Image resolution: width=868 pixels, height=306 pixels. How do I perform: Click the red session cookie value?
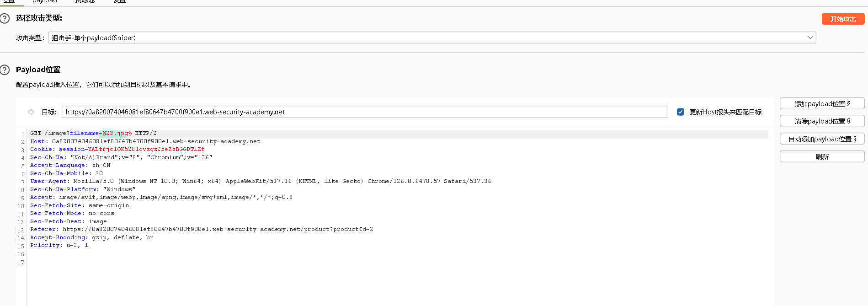tap(146, 149)
